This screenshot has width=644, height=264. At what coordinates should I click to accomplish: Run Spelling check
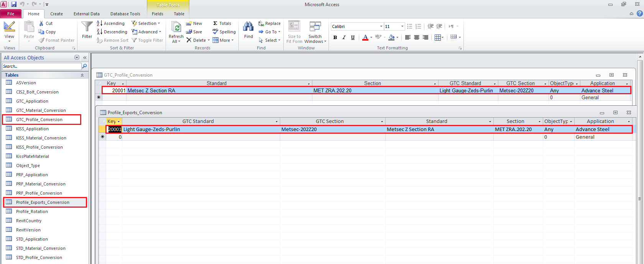click(224, 32)
